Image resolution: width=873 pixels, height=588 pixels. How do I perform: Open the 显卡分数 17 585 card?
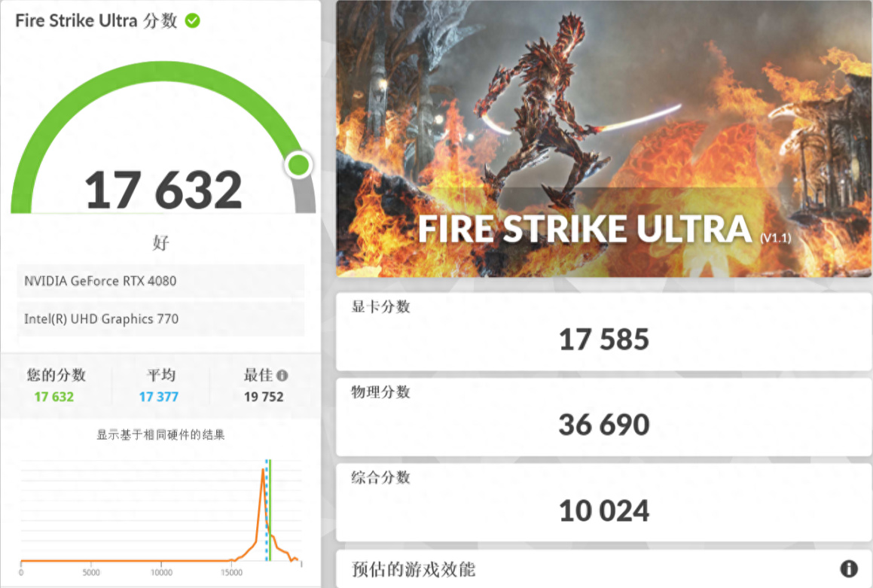coord(603,331)
